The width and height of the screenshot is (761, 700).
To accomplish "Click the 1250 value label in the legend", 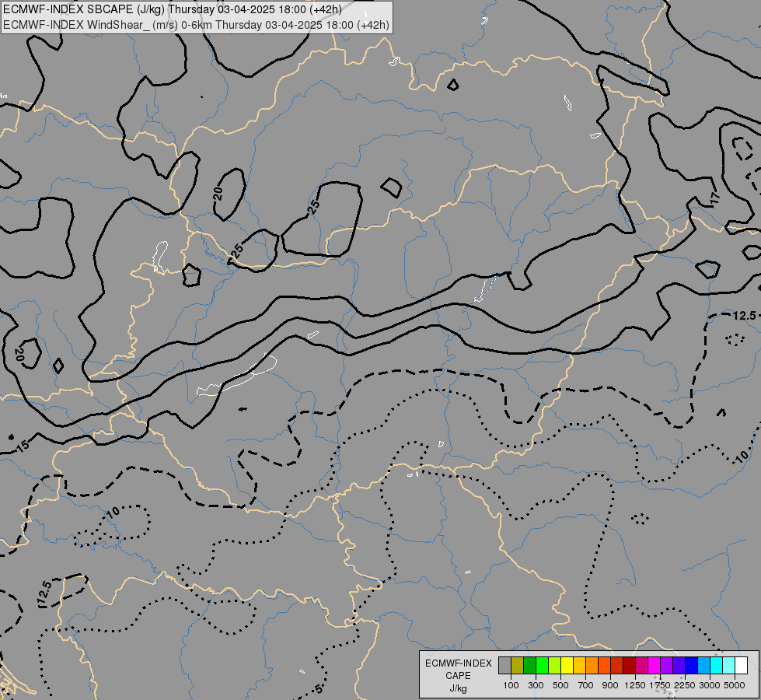I will click(635, 685).
